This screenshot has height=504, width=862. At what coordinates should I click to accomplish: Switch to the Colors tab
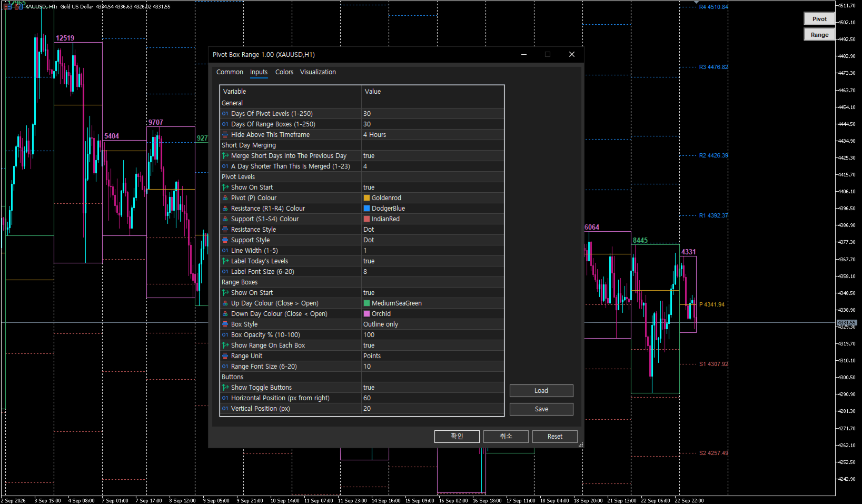coord(284,72)
